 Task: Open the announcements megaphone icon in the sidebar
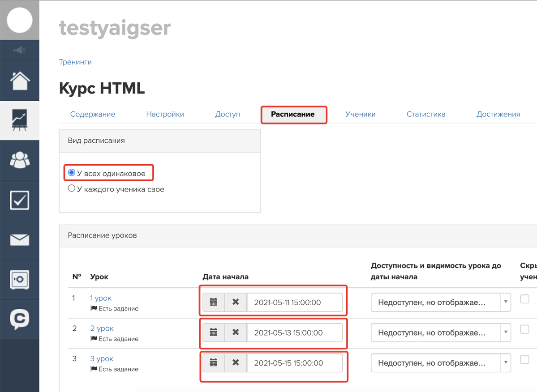pos(19,50)
